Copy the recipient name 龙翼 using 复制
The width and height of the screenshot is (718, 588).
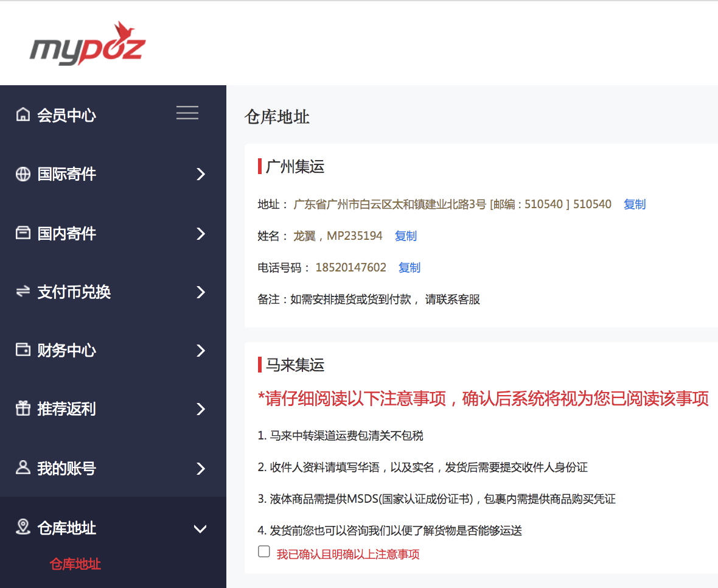[x=405, y=236]
